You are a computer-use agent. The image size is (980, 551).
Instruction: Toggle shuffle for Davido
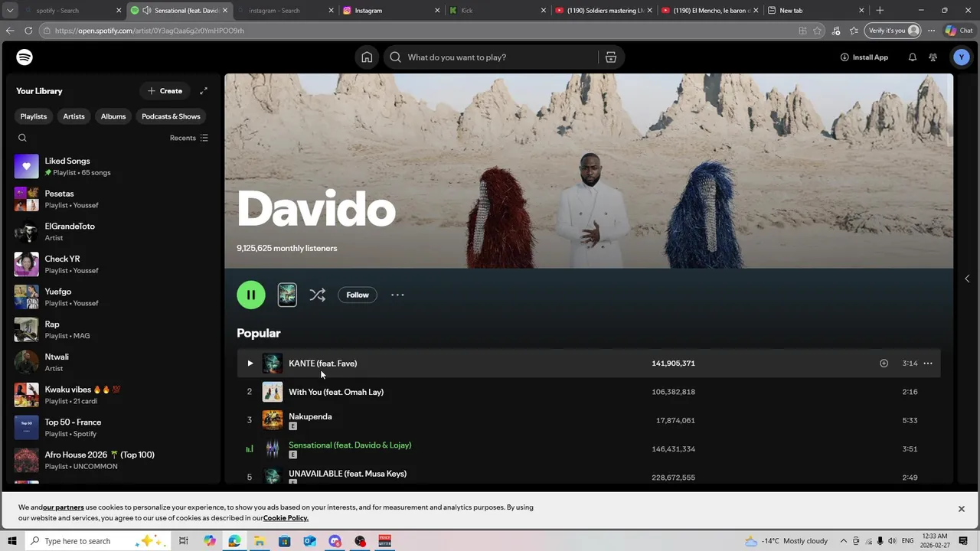click(x=318, y=295)
